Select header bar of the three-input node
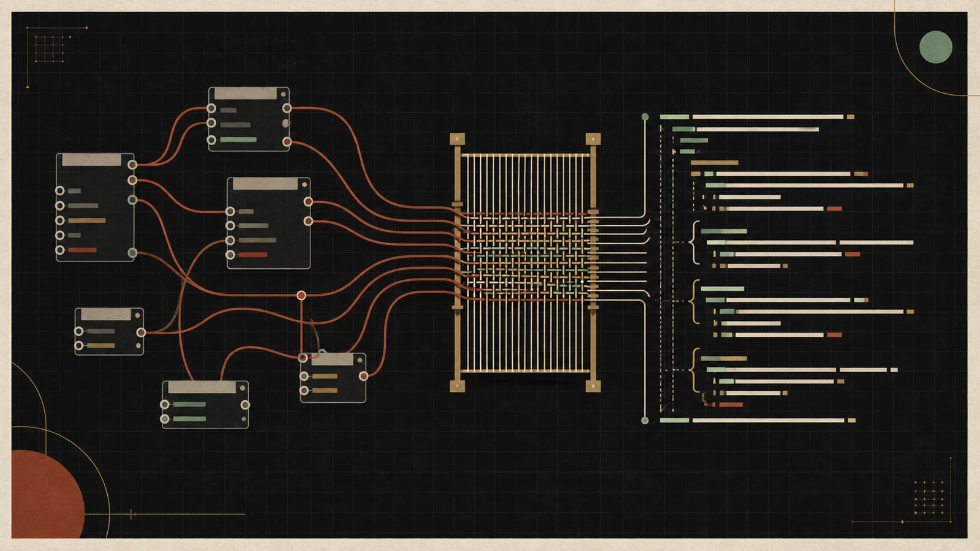Image resolution: width=980 pixels, height=551 pixels. click(x=246, y=94)
